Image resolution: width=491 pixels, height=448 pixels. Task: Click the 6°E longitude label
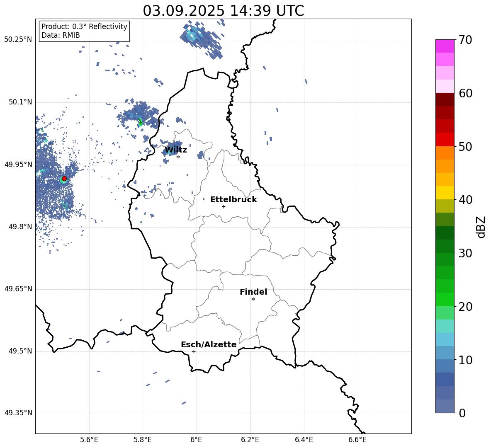[x=196, y=440]
